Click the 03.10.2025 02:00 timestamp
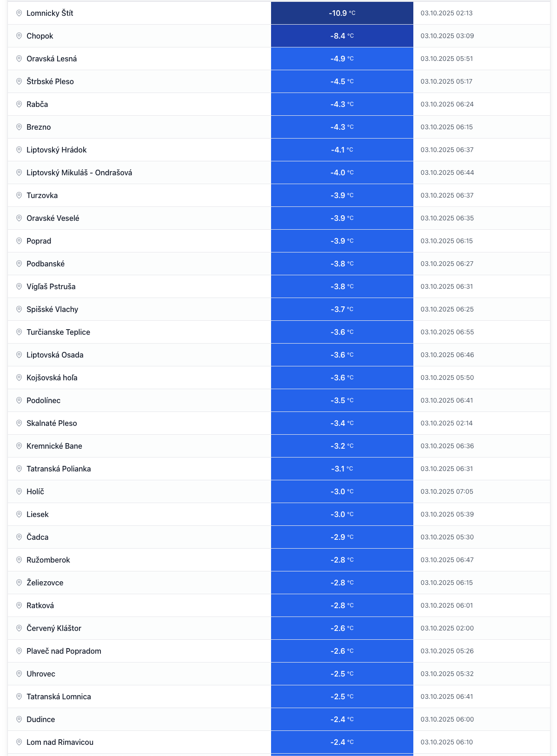 447,628
